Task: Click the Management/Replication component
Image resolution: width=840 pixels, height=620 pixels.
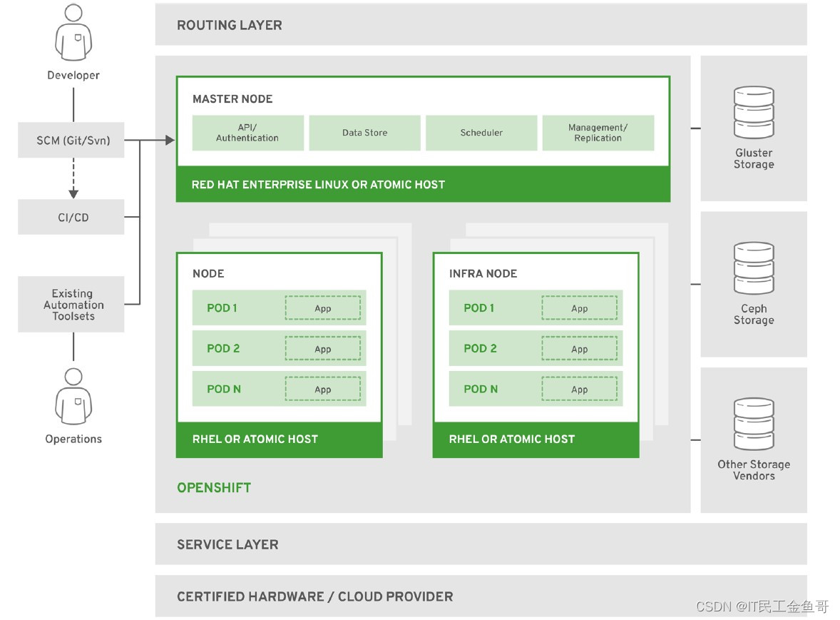Action: tap(598, 133)
